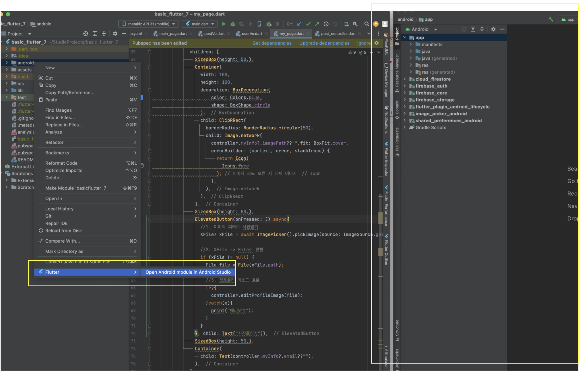The image size is (588, 374).
Task: Open the Git history clock icon
Action: 326,24
